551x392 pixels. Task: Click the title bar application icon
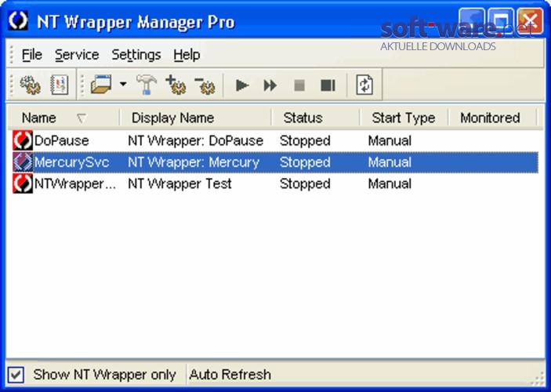click(x=17, y=20)
